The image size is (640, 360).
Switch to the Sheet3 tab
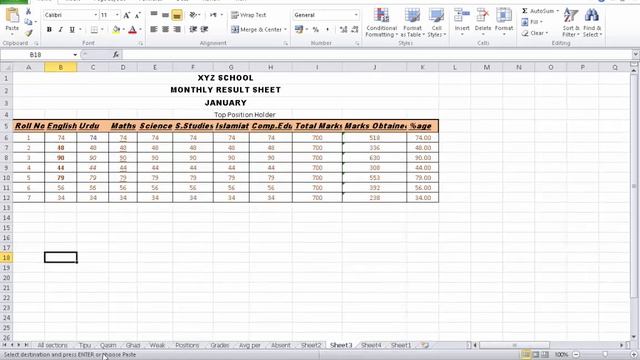(x=341, y=345)
